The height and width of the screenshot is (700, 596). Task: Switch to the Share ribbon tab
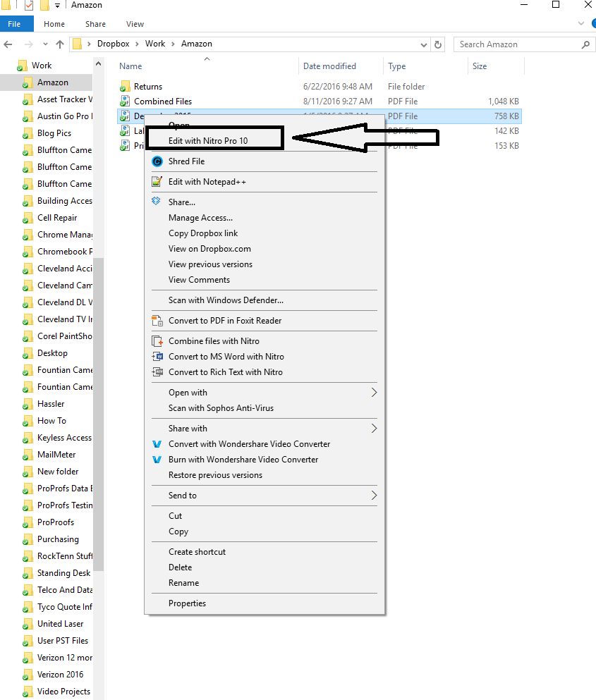click(96, 24)
